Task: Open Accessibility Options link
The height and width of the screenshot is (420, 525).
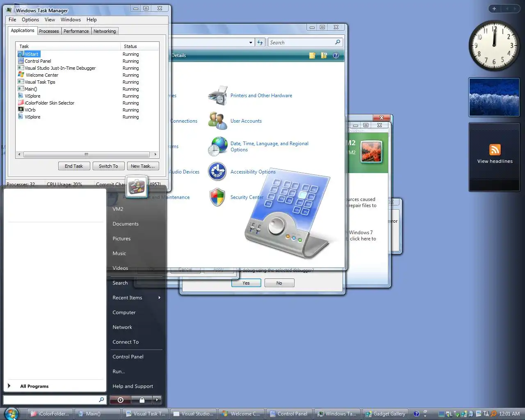Action: coord(253,172)
